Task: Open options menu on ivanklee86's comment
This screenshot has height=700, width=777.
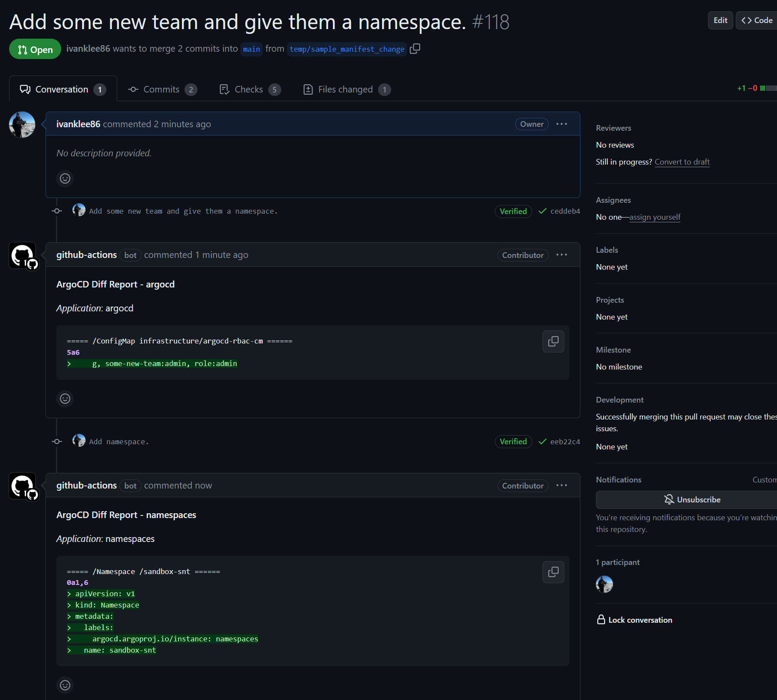Action: pyautogui.click(x=561, y=124)
